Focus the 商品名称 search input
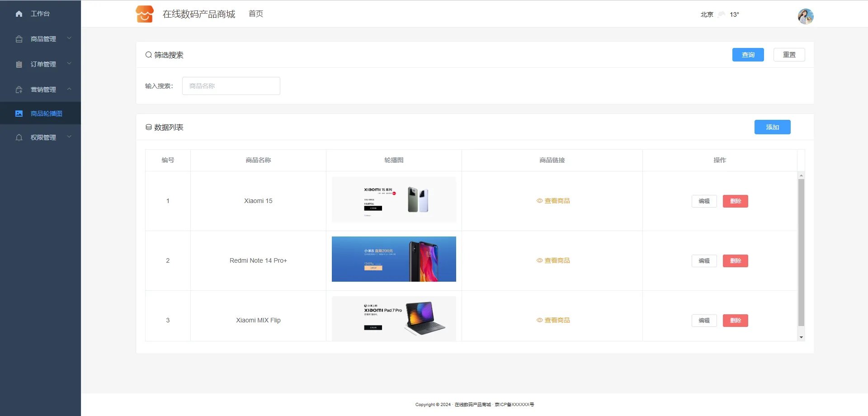This screenshot has width=868, height=416. point(231,86)
